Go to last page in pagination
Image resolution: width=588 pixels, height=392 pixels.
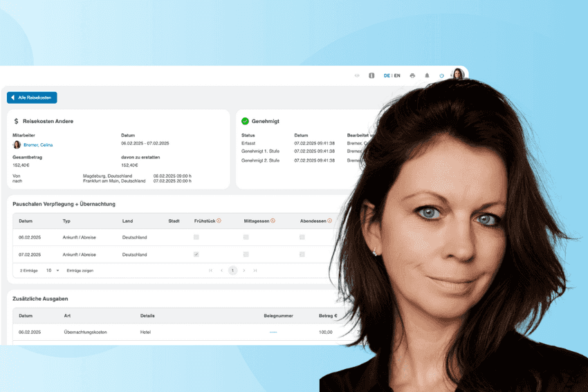coord(255,270)
